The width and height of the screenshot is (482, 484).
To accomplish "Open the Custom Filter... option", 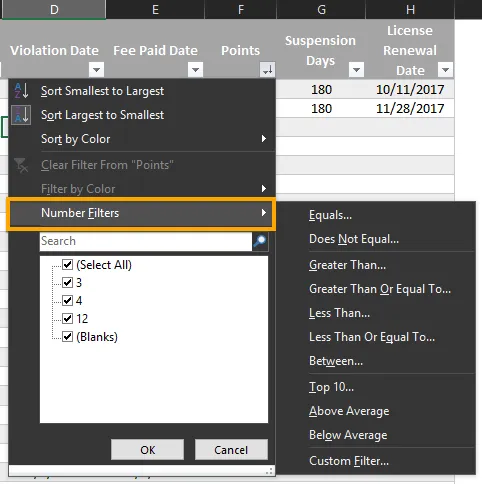I will (x=349, y=461).
